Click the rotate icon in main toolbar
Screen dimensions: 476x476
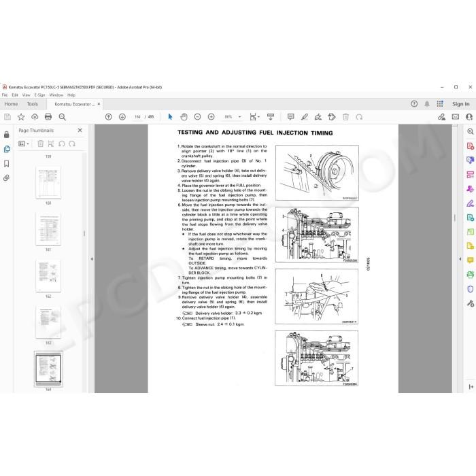pos(360,117)
